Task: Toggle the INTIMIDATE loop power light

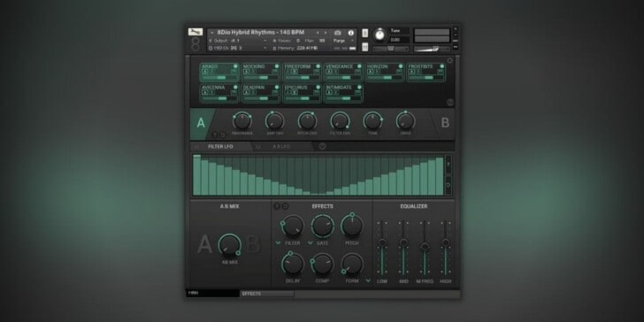Action: (359, 87)
